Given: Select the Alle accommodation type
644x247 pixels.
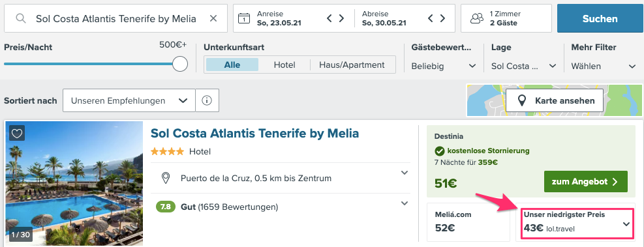Looking at the screenshot, I should pyautogui.click(x=232, y=65).
